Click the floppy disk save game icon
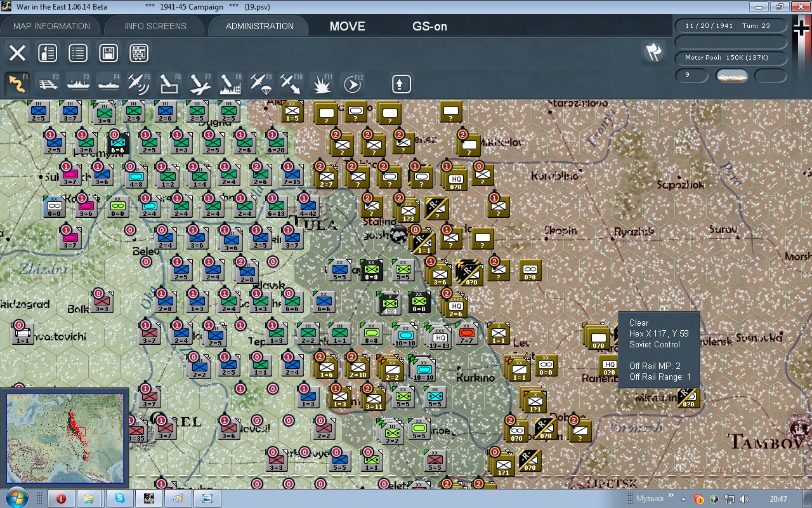 coord(108,53)
